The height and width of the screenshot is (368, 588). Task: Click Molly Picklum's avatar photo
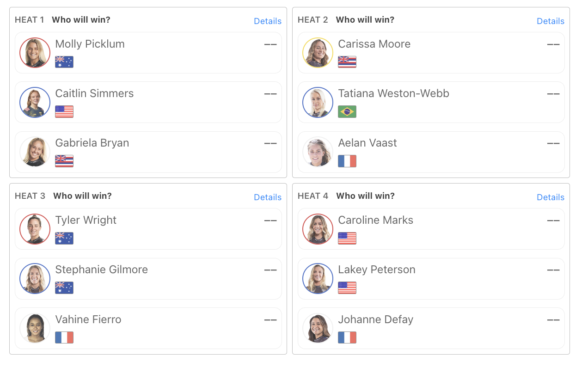point(35,53)
